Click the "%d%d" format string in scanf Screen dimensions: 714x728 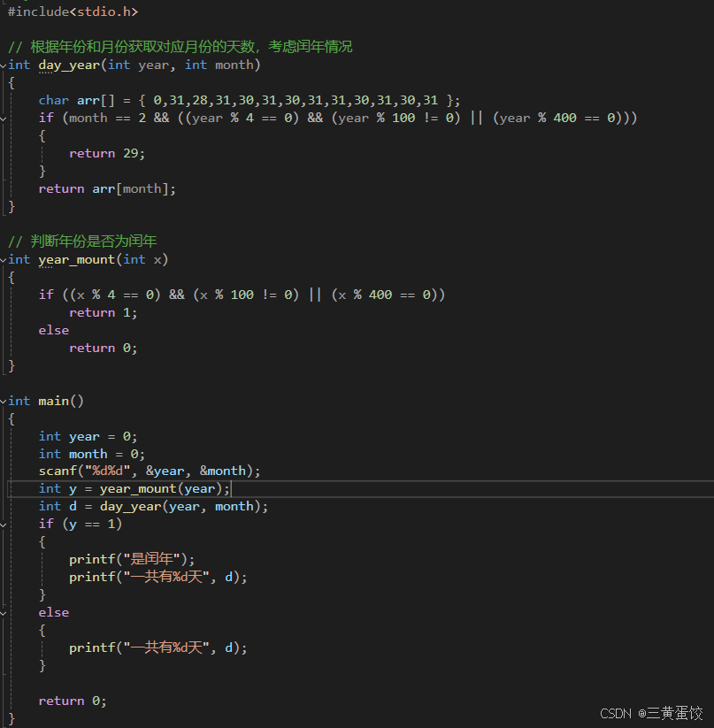(107, 471)
